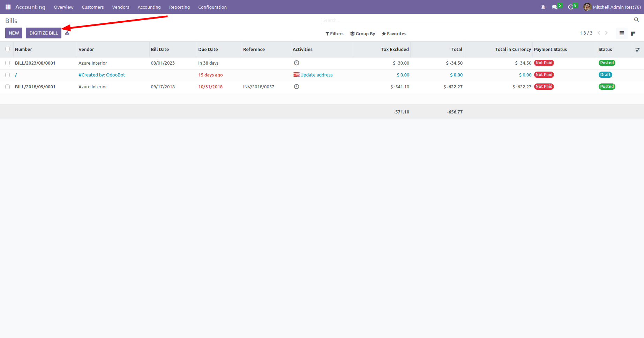
Task: Tick checkbox for BILL/2018/09/0001
Action: pyautogui.click(x=7, y=87)
